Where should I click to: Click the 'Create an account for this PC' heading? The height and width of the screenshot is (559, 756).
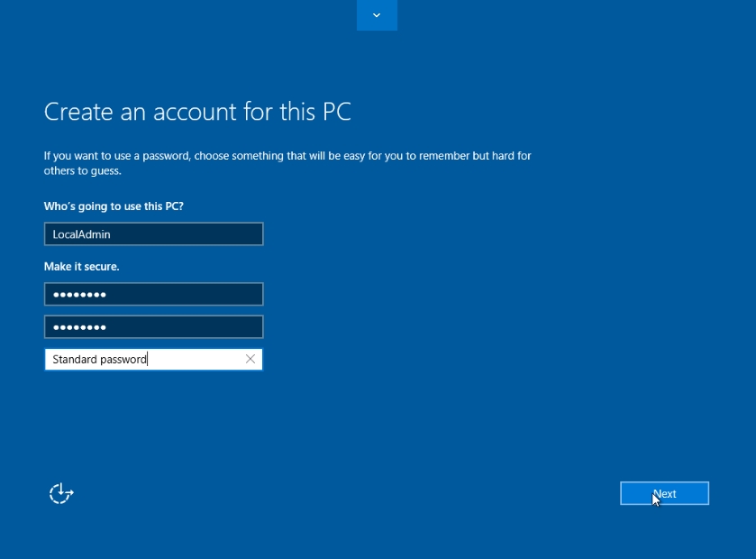click(x=197, y=112)
